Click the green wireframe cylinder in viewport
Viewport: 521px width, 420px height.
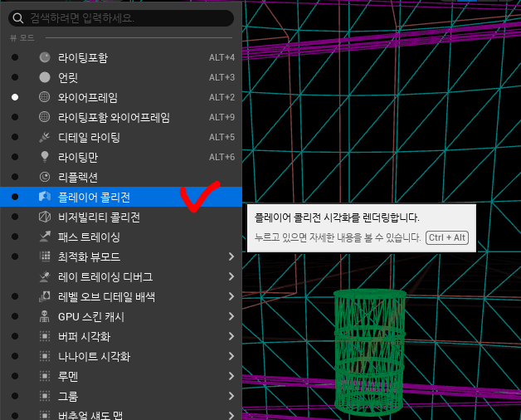pyautogui.click(x=369, y=353)
